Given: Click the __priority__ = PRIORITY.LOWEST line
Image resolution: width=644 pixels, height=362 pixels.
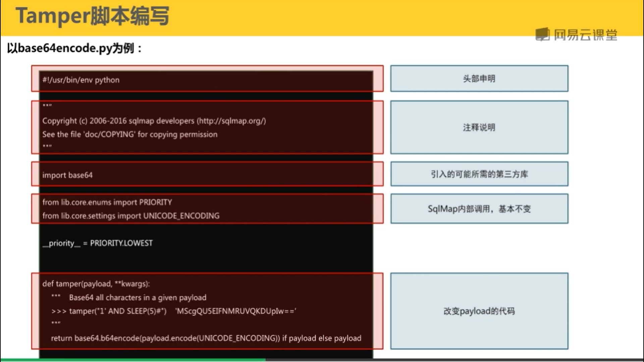Looking at the screenshot, I should (98, 243).
